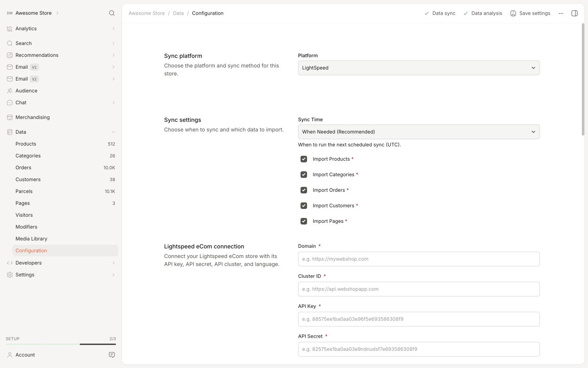Click the Setup progress bar
The image size is (588, 368).
click(61, 344)
